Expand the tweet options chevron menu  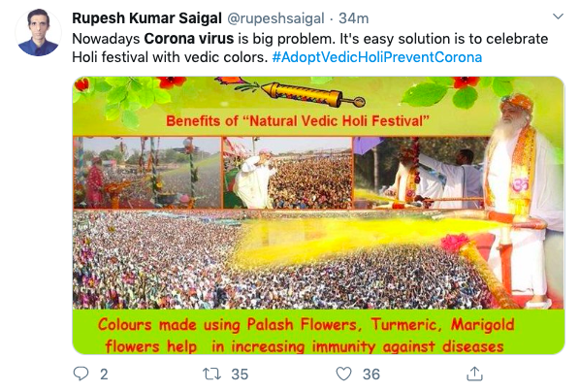click(558, 16)
